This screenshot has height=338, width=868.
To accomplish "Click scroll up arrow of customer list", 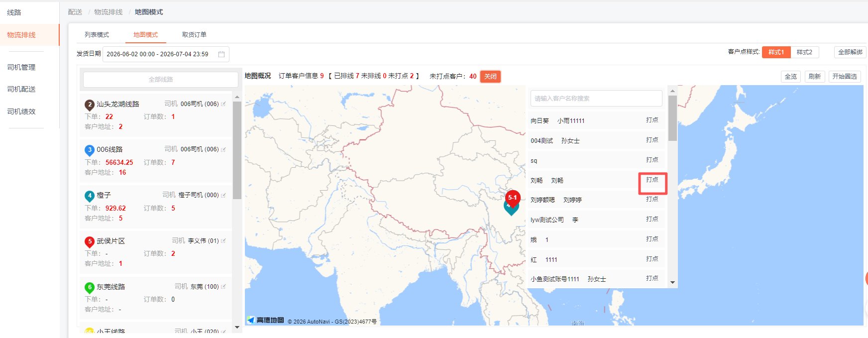I will (x=672, y=91).
